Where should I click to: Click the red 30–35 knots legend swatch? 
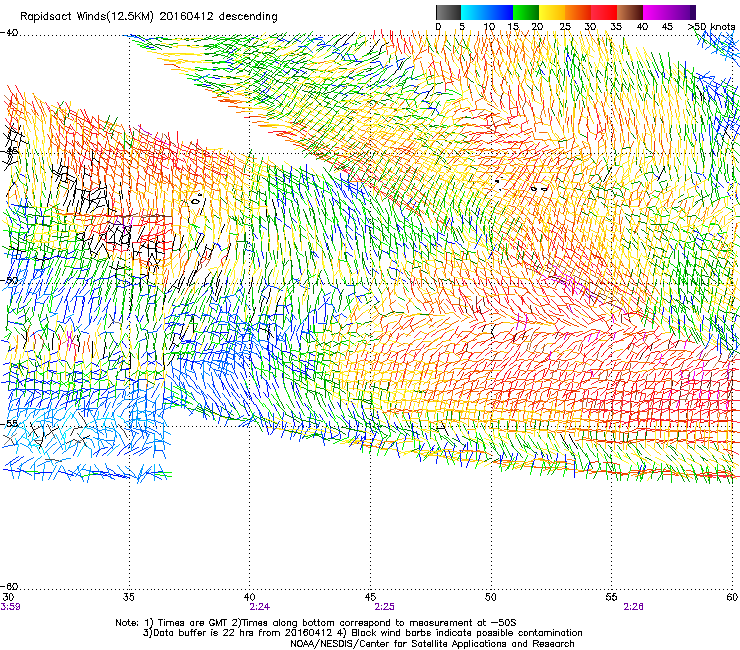(604, 12)
